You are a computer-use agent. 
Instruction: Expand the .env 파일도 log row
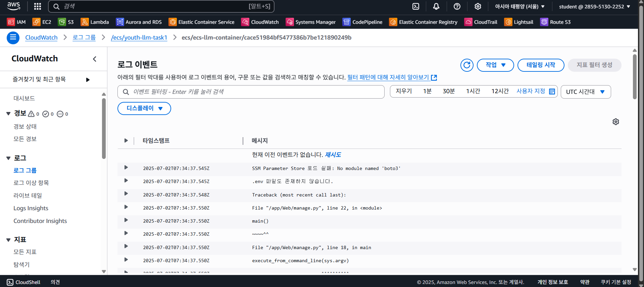pyautogui.click(x=126, y=180)
